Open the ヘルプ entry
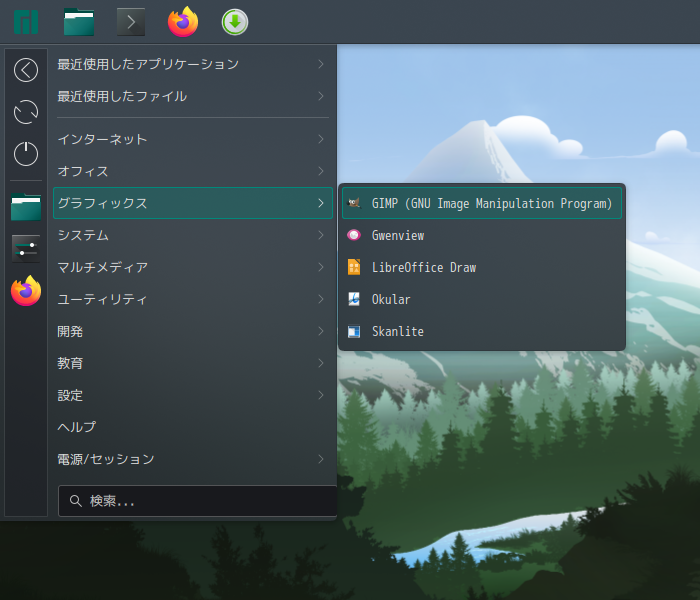This screenshot has height=600, width=700. click(193, 427)
